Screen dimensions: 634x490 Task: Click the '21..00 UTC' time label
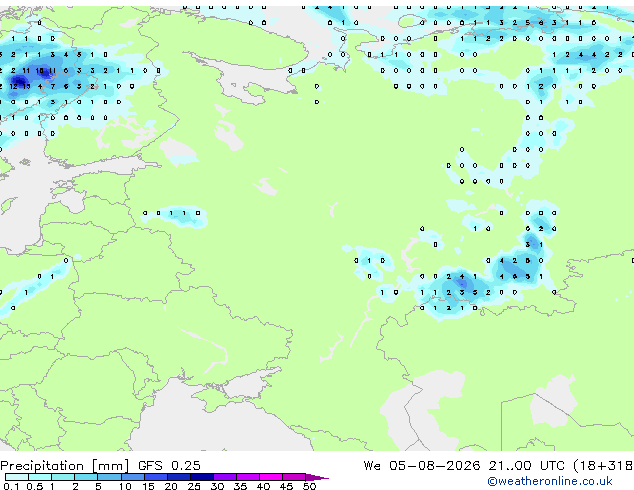tap(526, 466)
